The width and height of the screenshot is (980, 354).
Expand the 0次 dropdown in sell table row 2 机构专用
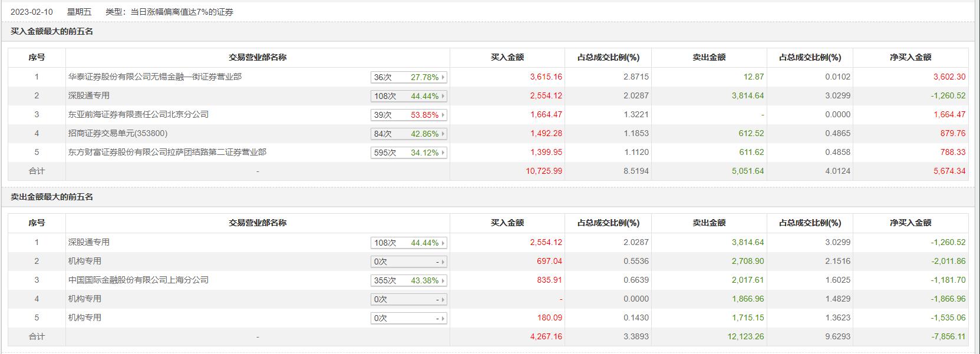coord(408,262)
